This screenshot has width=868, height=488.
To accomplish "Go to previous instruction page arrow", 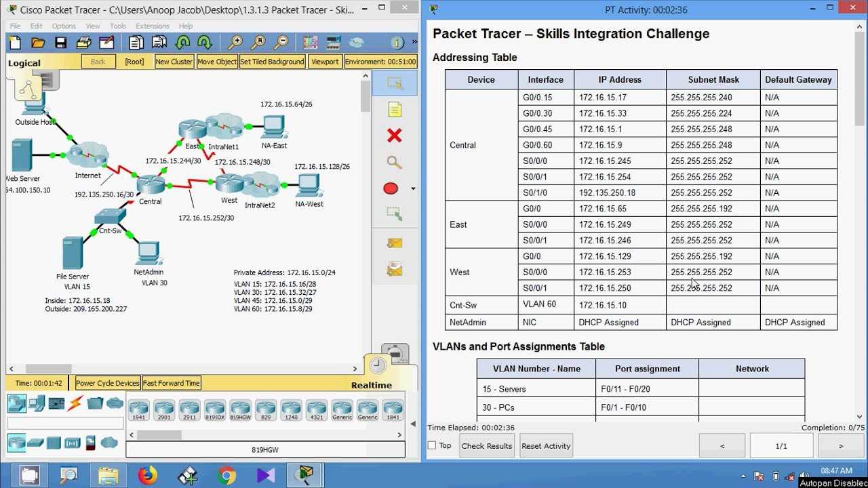I will click(x=722, y=446).
